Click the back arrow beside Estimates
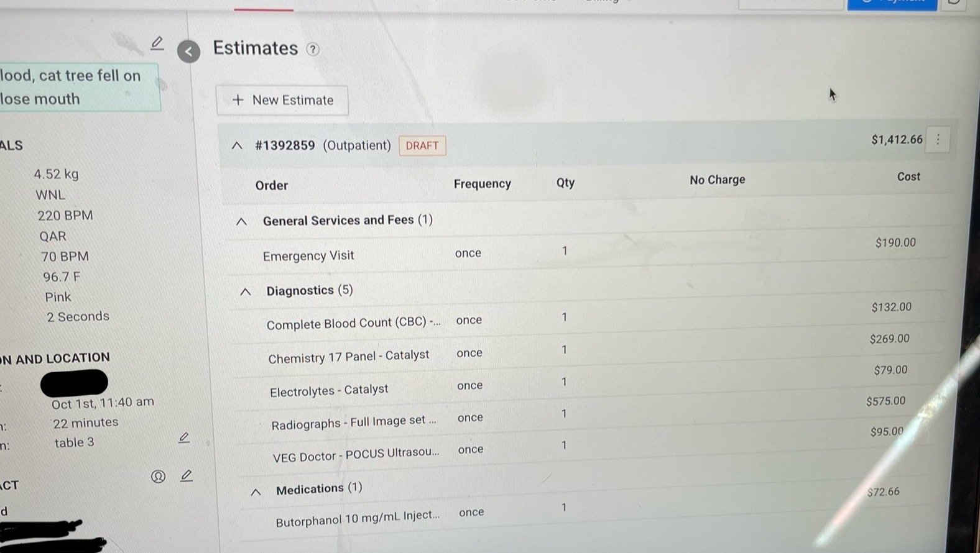The height and width of the screenshot is (553, 980). click(188, 52)
